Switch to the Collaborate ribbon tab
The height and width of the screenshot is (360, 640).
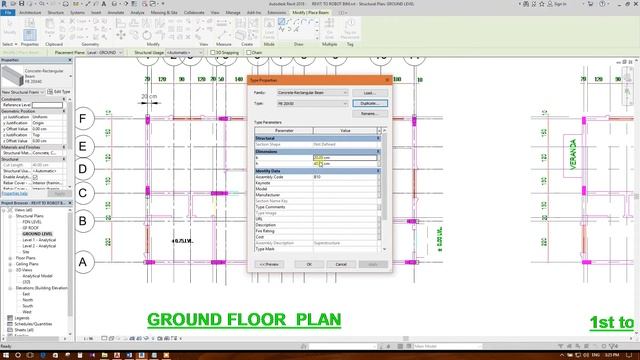(194, 13)
